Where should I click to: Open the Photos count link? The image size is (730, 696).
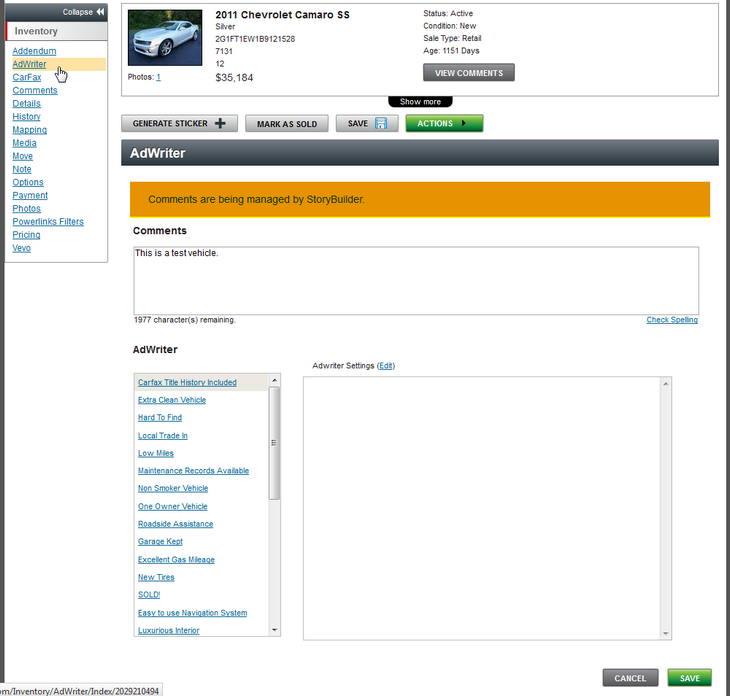click(x=158, y=77)
